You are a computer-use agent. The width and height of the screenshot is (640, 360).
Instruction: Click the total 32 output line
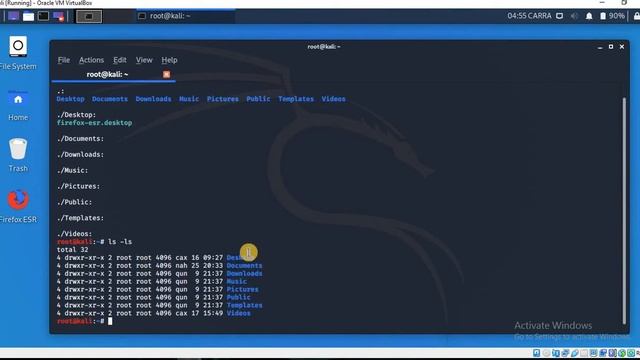click(x=73, y=250)
